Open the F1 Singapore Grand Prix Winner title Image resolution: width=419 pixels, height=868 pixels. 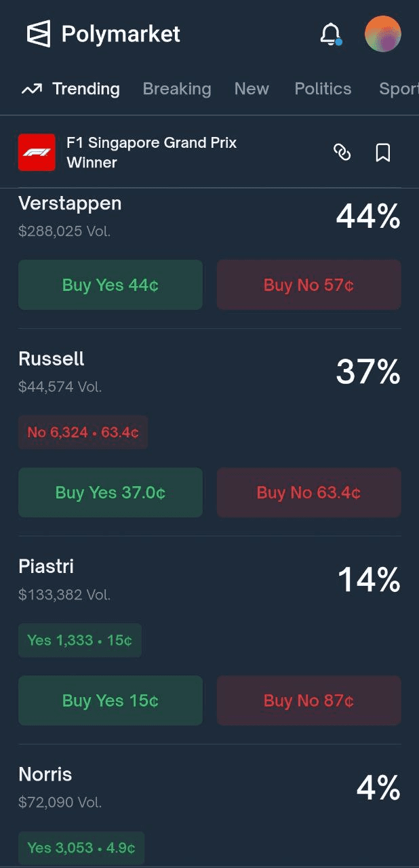coord(152,153)
